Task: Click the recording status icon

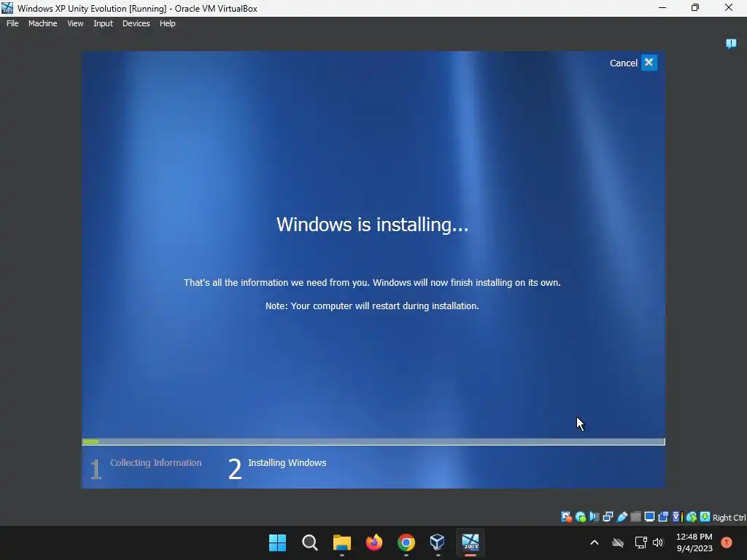Action: coord(663,517)
